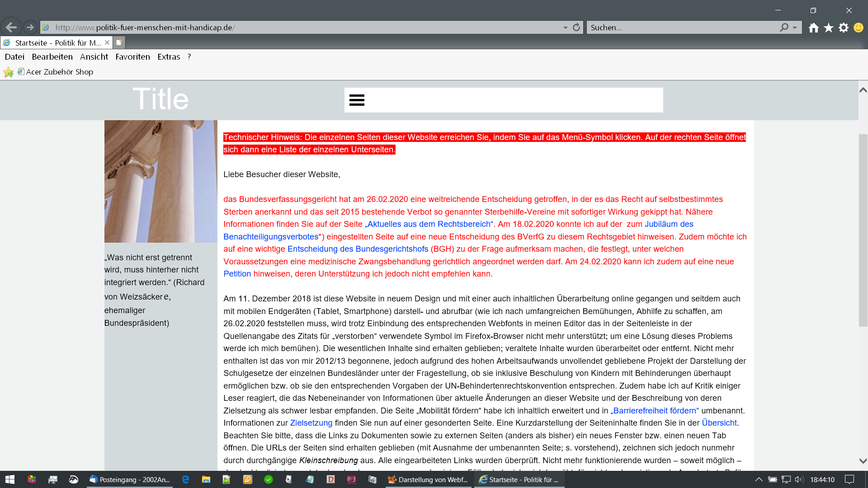Click the browser forward arrow button
Screen dimensions: 868x488
coord(30,28)
